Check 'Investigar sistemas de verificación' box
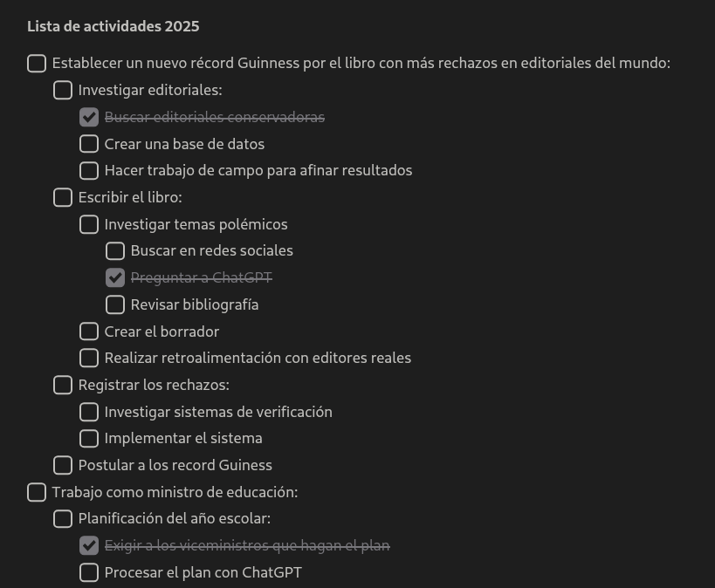This screenshot has height=588, width=715. [x=89, y=412]
